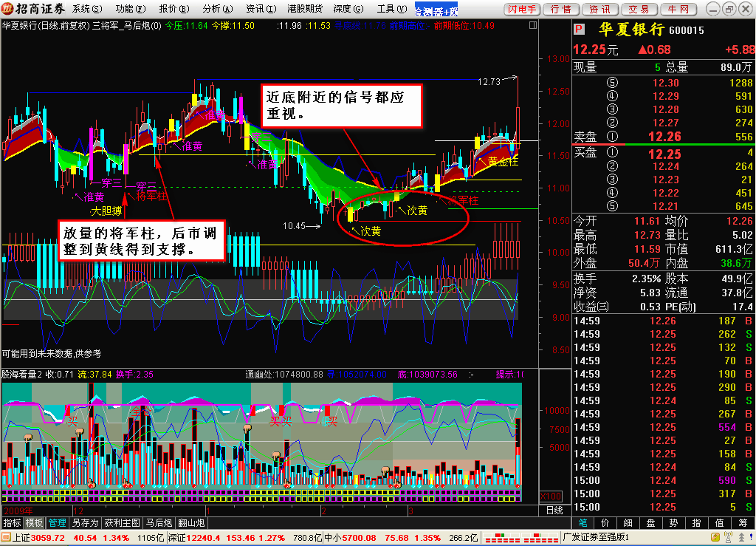The height and width of the screenshot is (546, 756).
Task: Click the tick row with volume 554
Action: [x=663, y=427]
